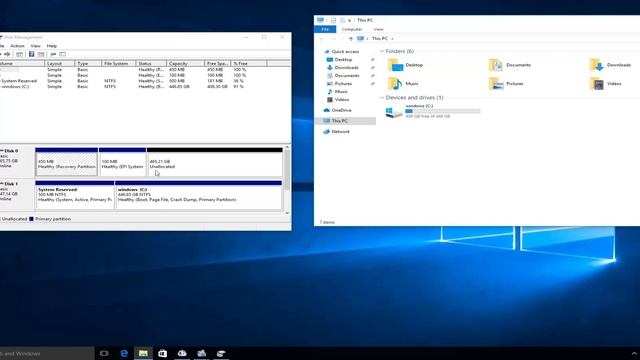Image resolution: width=640 pixels, height=360 pixels.
Task: Open Microsoft Edge from the taskbar
Action: pos(124,353)
